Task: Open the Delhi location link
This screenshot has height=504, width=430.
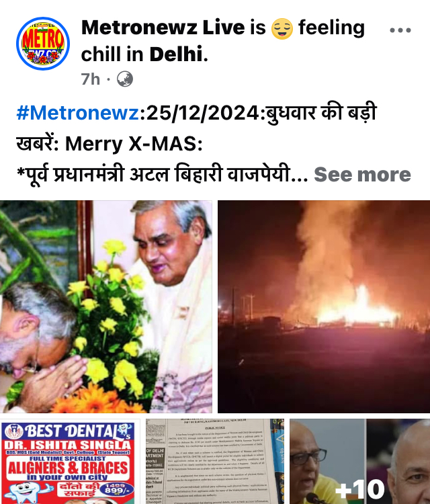Action: pos(176,54)
